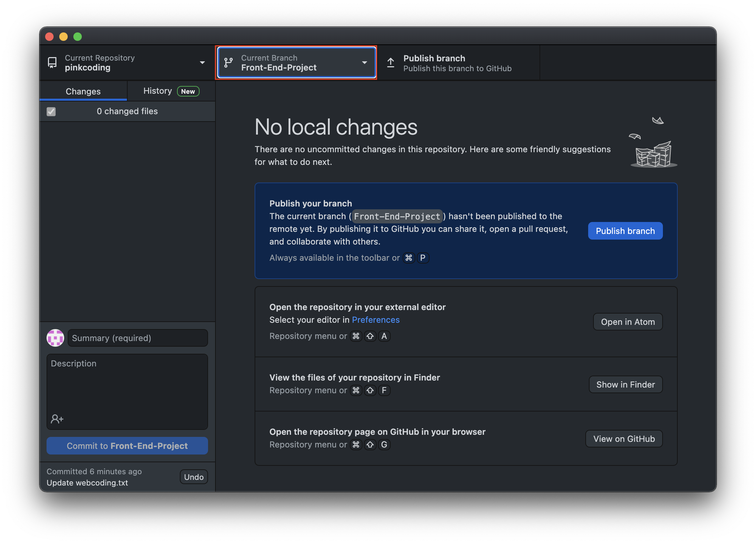756x544 pixels.
Task: Open the Current Branch dropdown arrow
Action: coord(365,63)
